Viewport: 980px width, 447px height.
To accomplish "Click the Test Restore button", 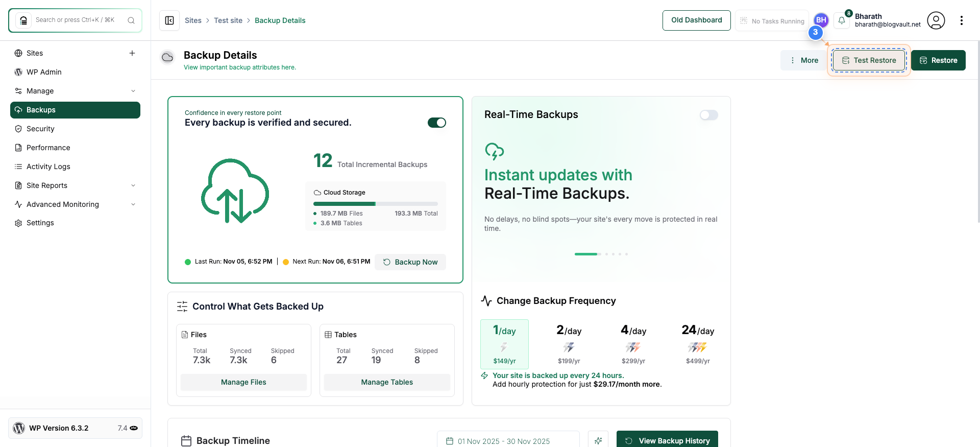I will (869, 60).
